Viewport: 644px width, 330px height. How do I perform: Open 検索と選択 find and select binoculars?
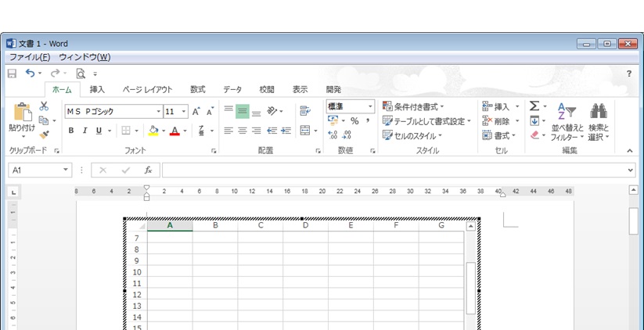pyautogui.click(x=599, y=122)
